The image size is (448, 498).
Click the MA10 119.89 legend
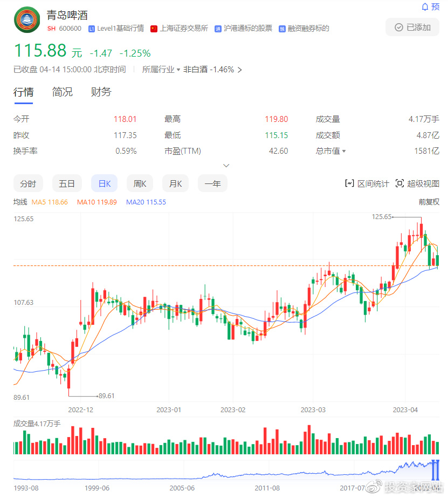click(x=97, y=202)
